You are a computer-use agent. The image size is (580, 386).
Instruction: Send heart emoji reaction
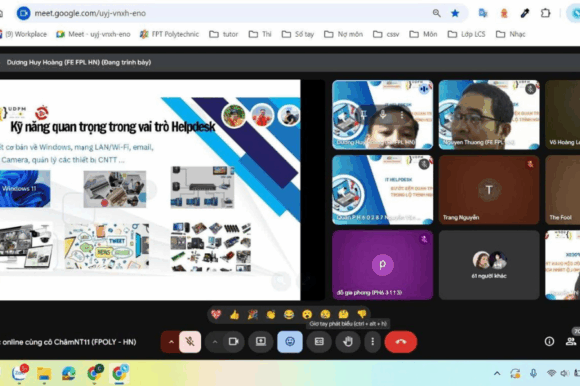pyautogui.click(x=216, y=315)
